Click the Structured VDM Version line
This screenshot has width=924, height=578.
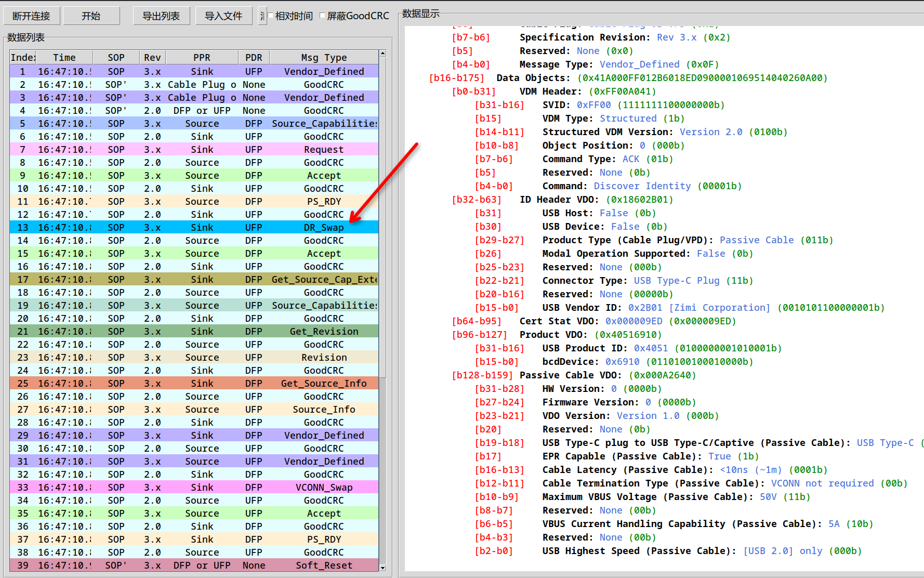tap(631, 132)
